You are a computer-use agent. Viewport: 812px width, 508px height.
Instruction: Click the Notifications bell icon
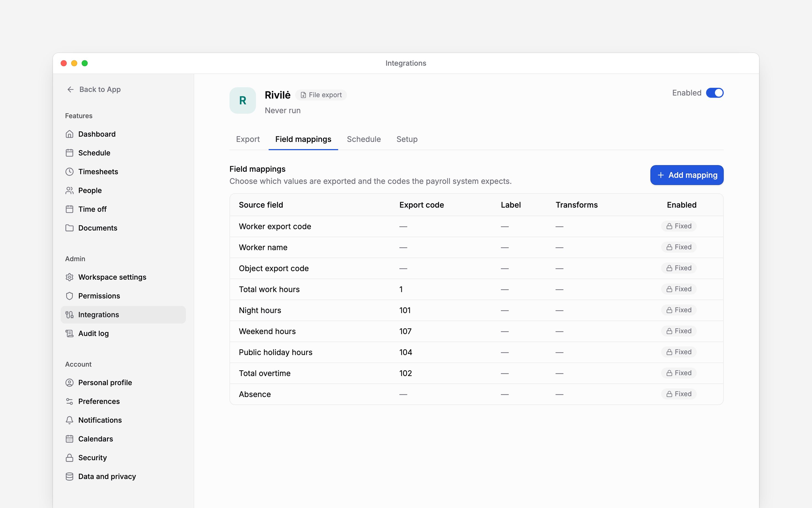pos(70,420)
